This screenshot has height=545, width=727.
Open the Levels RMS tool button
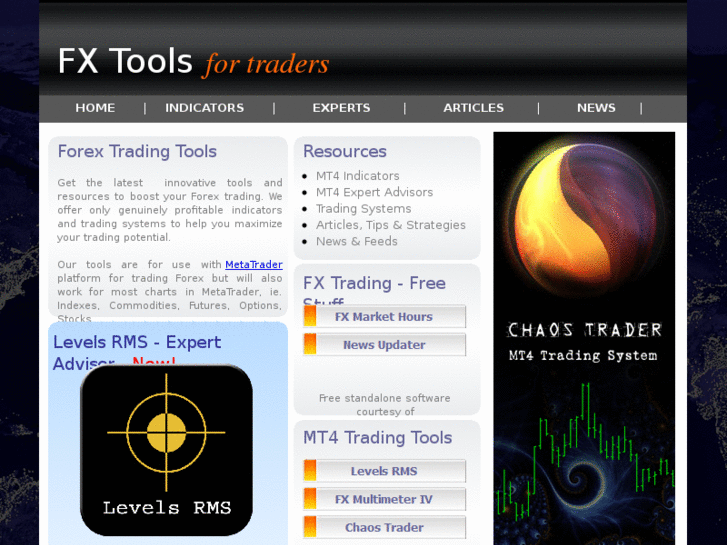[384, 471]
